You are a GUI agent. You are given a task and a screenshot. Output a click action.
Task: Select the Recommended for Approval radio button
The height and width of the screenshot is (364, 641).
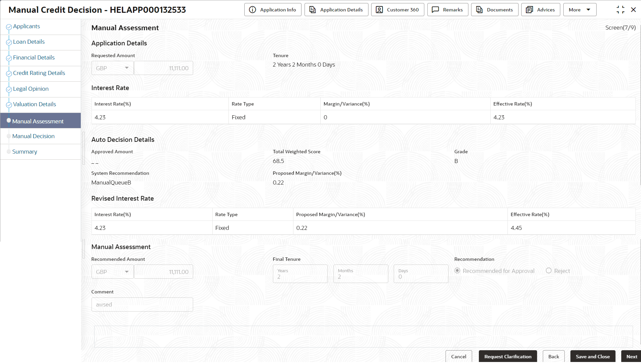point(457,271)
